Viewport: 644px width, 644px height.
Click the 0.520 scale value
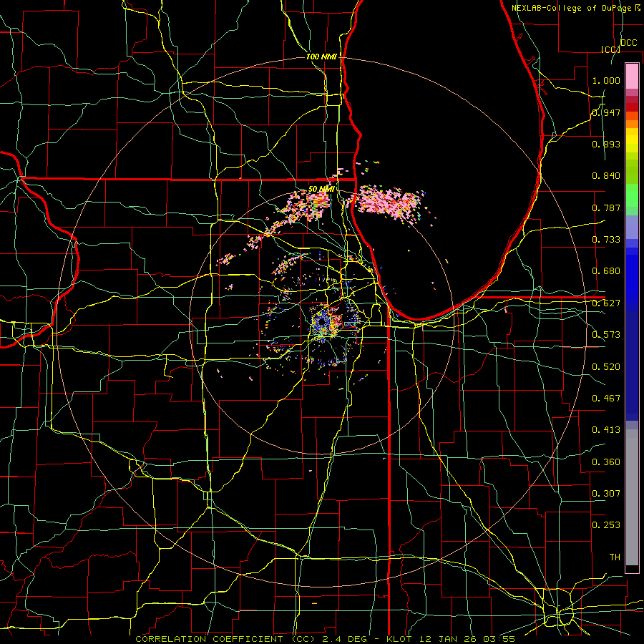pos(606,367)
